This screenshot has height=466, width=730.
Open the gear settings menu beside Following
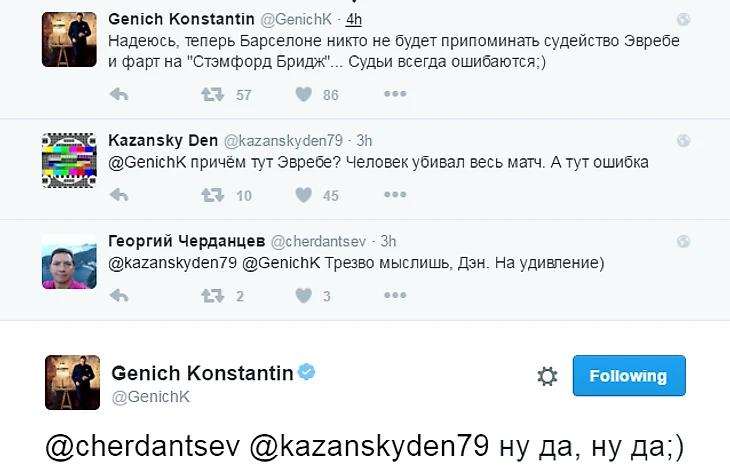point(547,376)
